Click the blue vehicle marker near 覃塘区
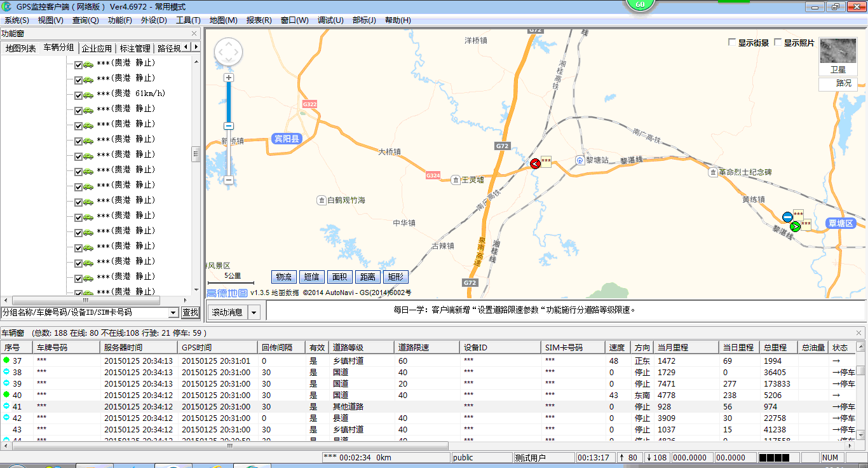This screenshot has width=868, height=468. coord(787,216)
